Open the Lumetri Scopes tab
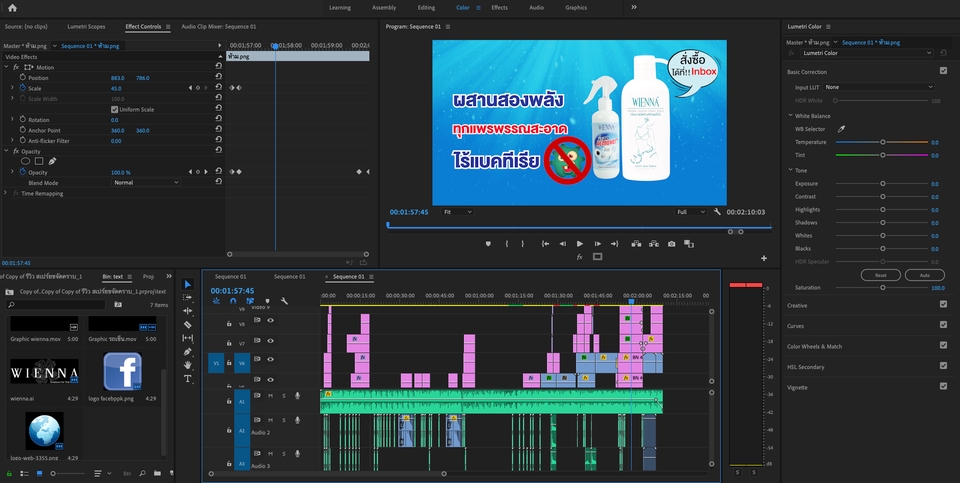This screenshot has height=483, width=960. (x=86, y=26)
